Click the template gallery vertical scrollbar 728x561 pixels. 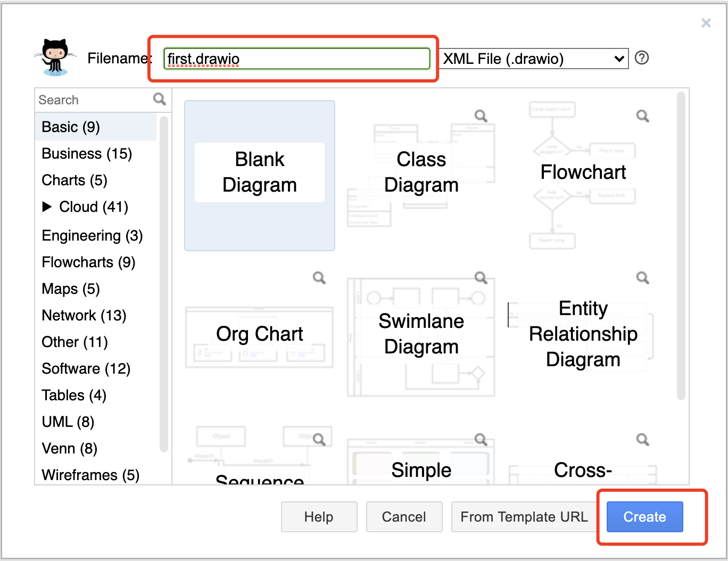click(681, 245)
